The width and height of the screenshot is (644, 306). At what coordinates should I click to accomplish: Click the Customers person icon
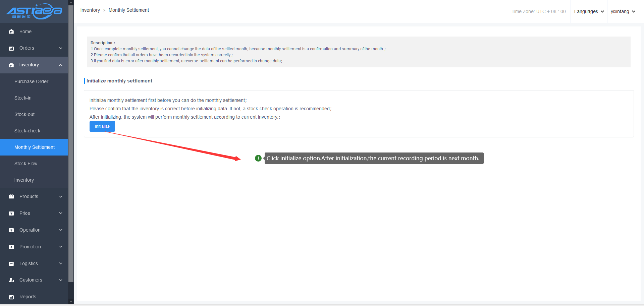pos(11,280)
